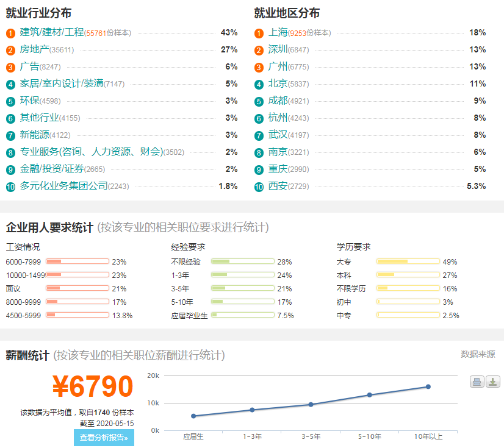Click the 应届生 data point on salary chart

193,416
